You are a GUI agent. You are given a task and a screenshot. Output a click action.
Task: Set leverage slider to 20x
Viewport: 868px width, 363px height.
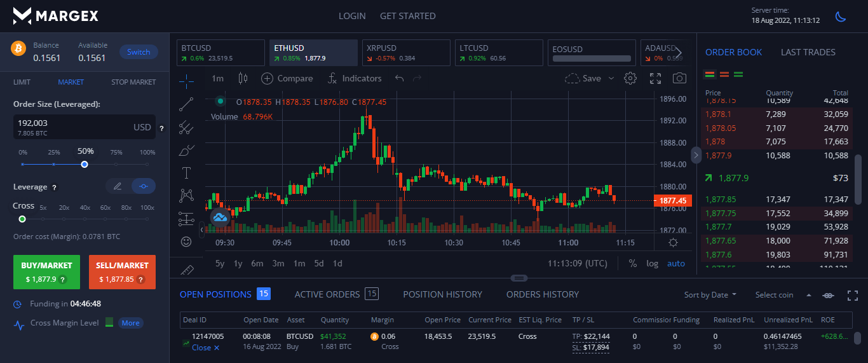pos(64,219)
